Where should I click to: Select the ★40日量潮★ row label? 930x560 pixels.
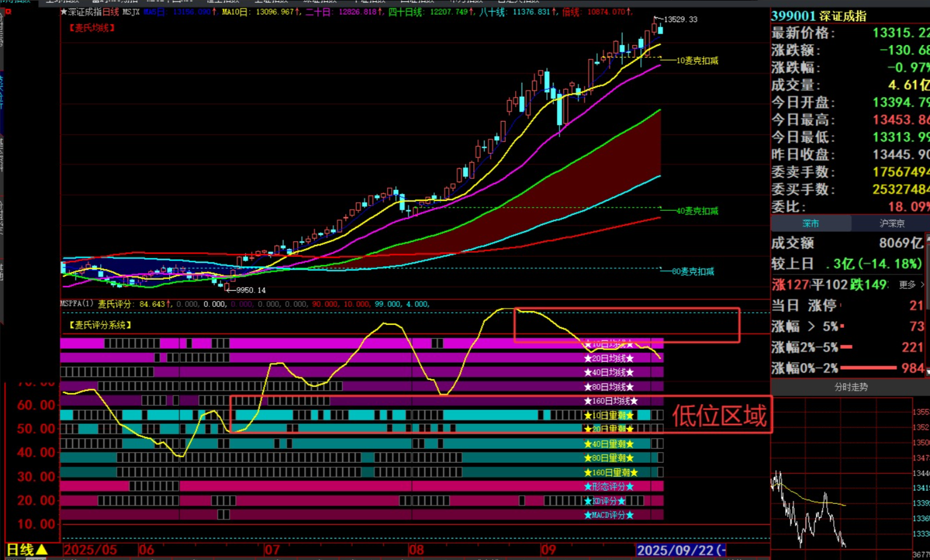pos(608,444)
